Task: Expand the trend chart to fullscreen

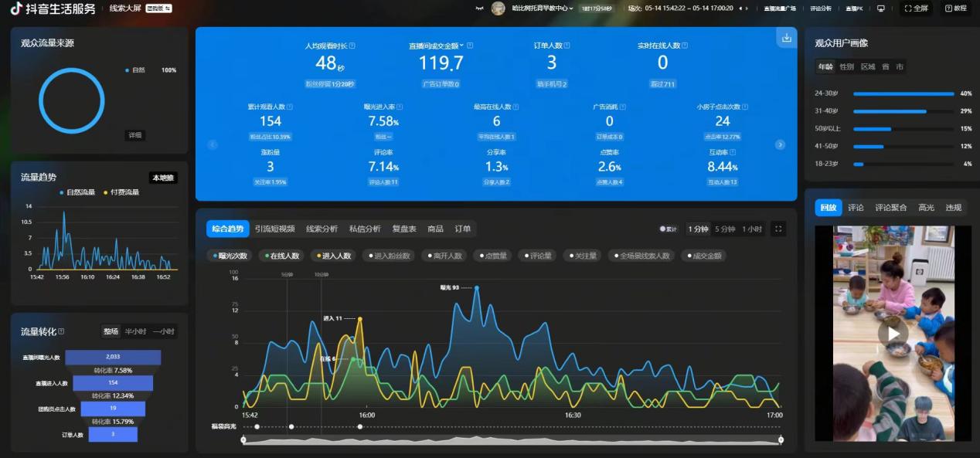Action: [x=778, y=229]
